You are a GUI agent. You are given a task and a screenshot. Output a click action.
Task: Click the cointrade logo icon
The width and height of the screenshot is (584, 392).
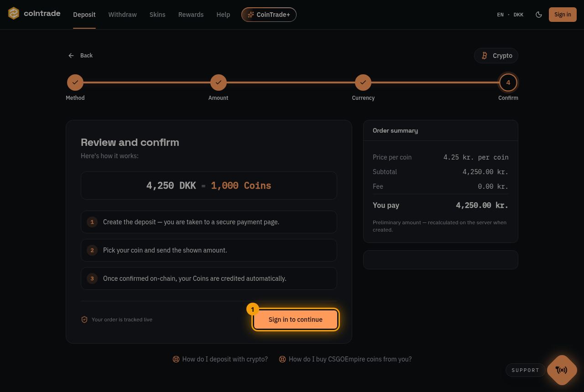pos(14,14)
